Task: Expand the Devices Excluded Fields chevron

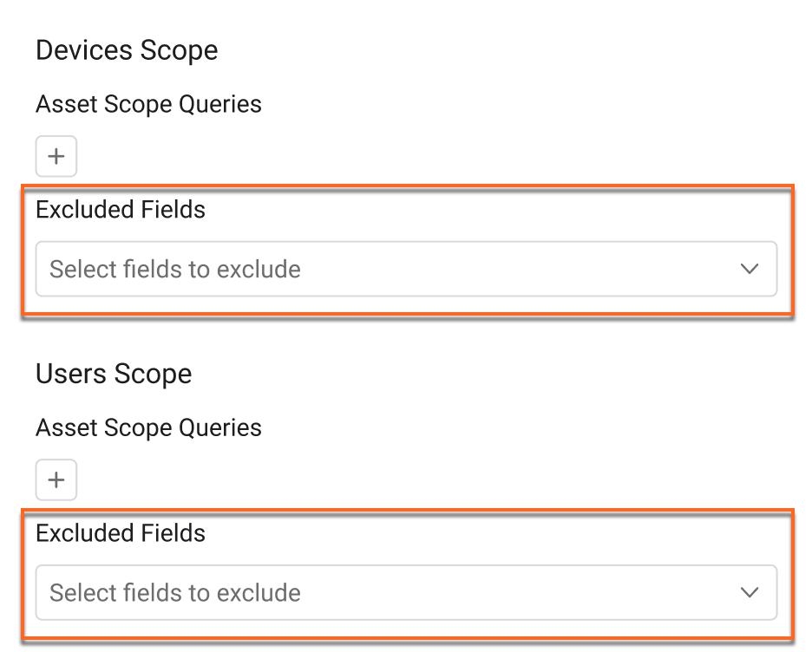Action: 749,269
